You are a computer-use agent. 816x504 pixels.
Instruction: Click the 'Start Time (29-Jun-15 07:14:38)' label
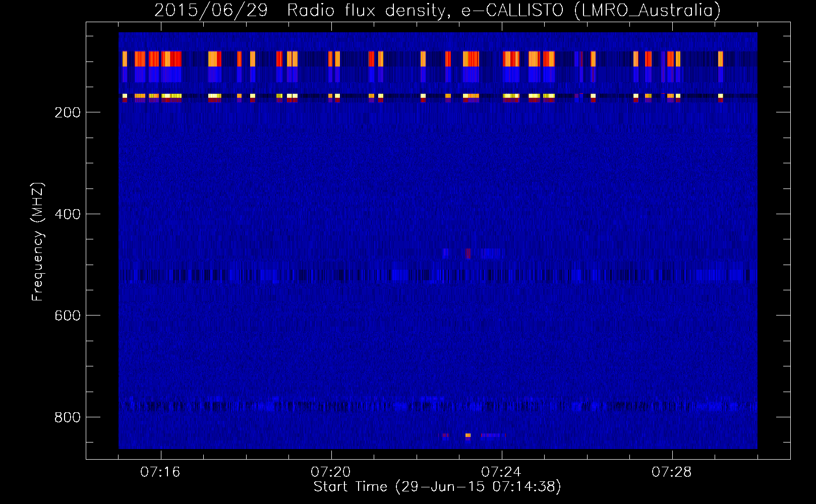click(x=437, y=487)
